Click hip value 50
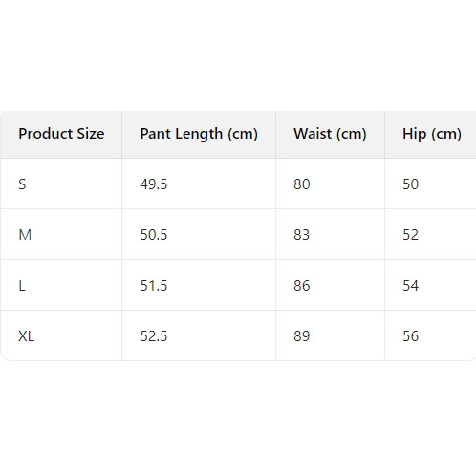Screen dimensions: 476x476 [410, 184]
